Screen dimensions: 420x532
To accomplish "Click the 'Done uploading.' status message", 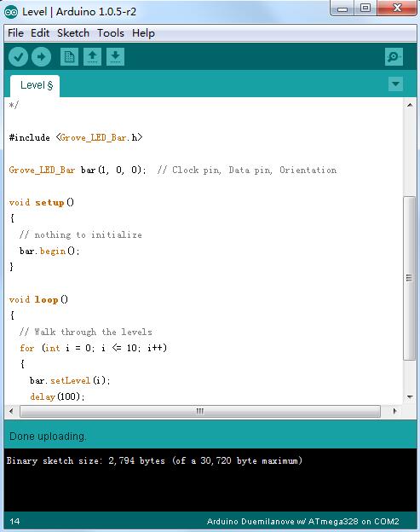I will [48, 437].
